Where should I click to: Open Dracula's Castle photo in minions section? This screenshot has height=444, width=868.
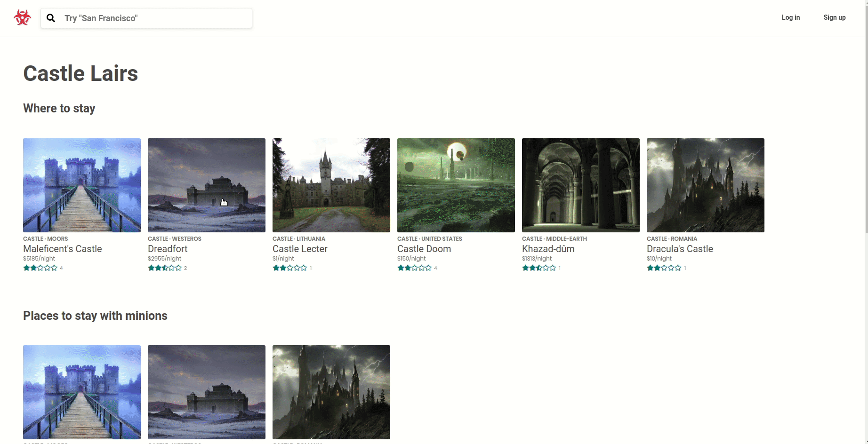coord(331,392)
